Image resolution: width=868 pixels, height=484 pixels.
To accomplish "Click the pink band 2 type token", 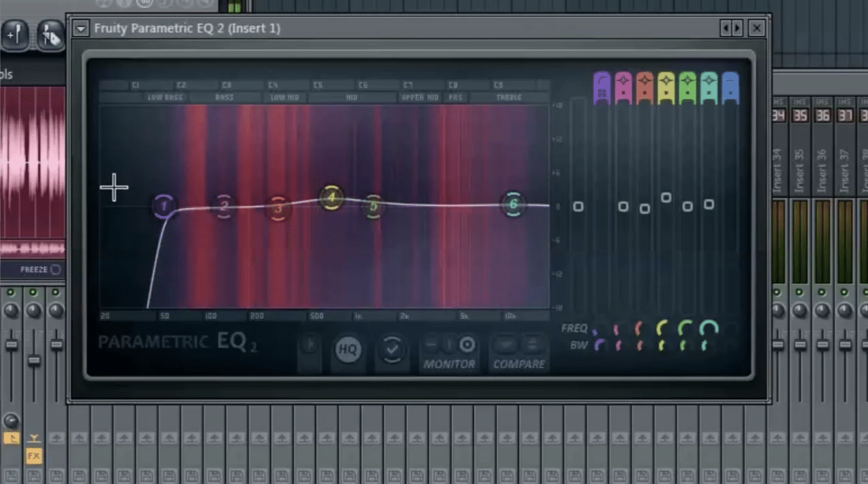I will click(623, 88).
